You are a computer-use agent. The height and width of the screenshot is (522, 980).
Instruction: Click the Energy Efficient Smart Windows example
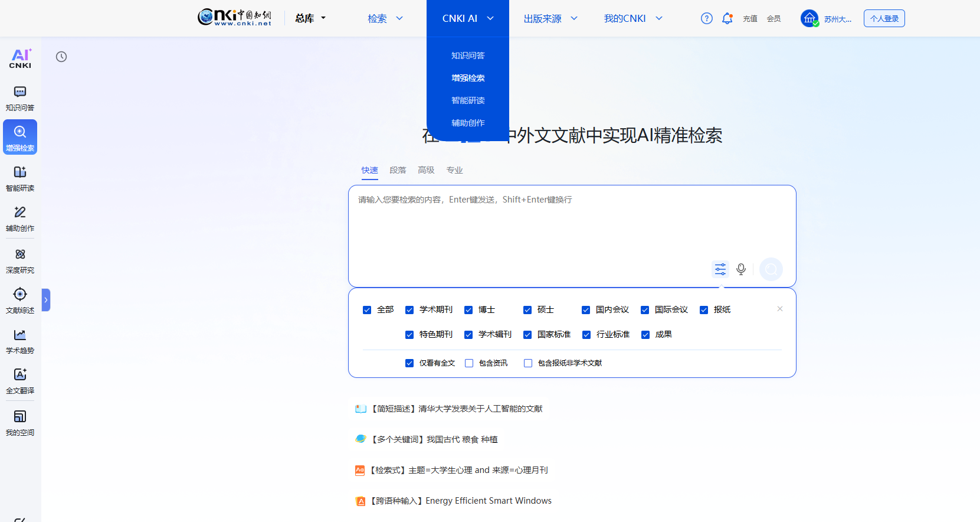pos(488,501)
